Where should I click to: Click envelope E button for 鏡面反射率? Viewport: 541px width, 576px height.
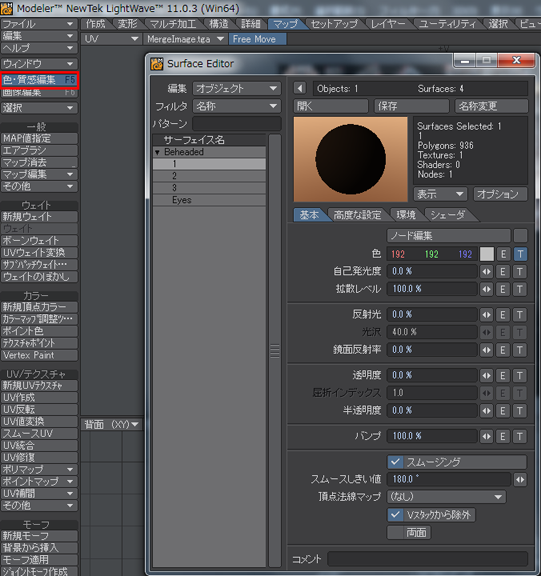pos(503,350)
